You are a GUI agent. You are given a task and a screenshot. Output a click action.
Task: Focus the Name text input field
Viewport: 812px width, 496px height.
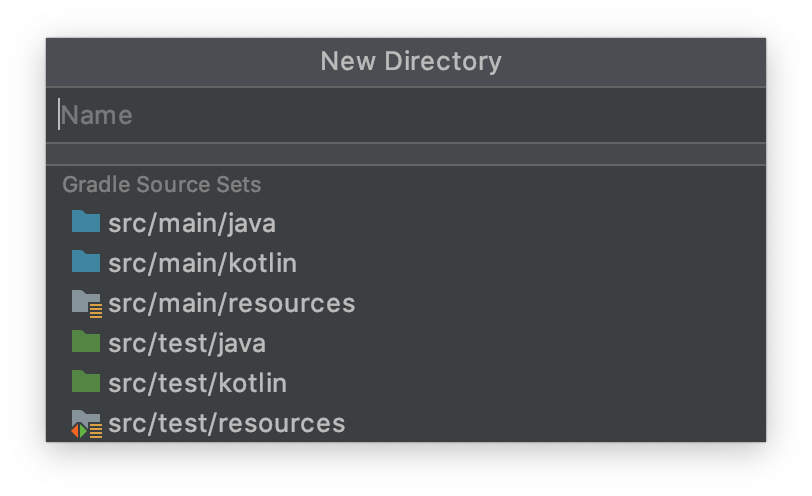click(400, 115)
